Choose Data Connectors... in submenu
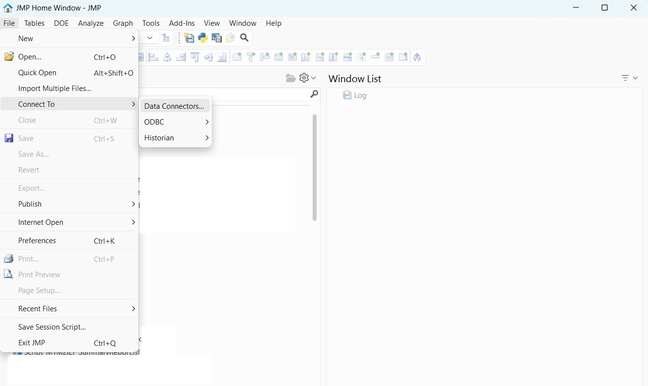This screenshot has width=648, height=386. click(x=175, y=106)
